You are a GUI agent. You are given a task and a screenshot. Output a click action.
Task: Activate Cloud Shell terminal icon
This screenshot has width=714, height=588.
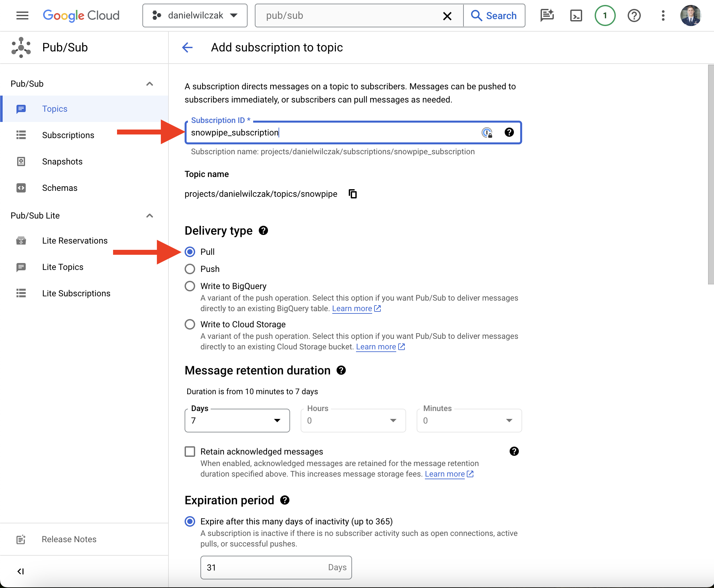[576, 15]
